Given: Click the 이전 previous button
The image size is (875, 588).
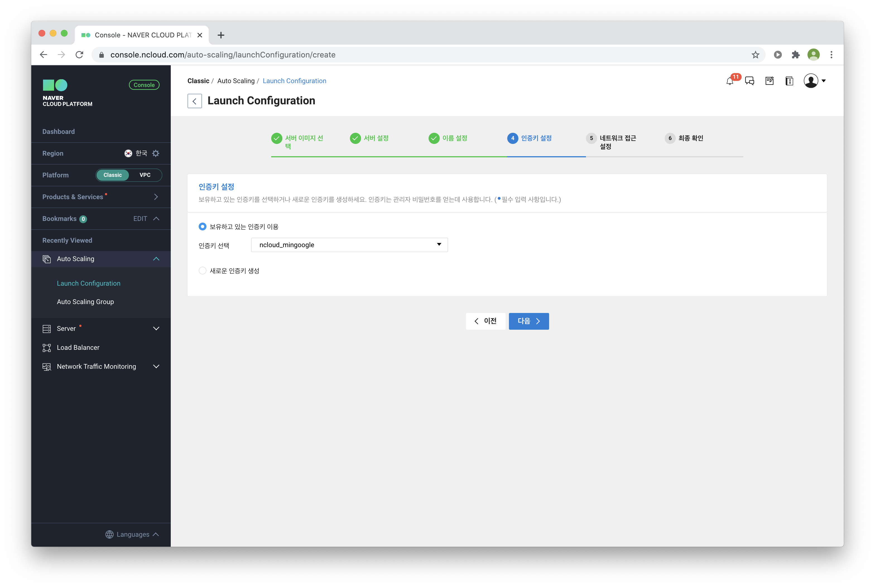Looking at the screenshot, I should tap(485, 321).
